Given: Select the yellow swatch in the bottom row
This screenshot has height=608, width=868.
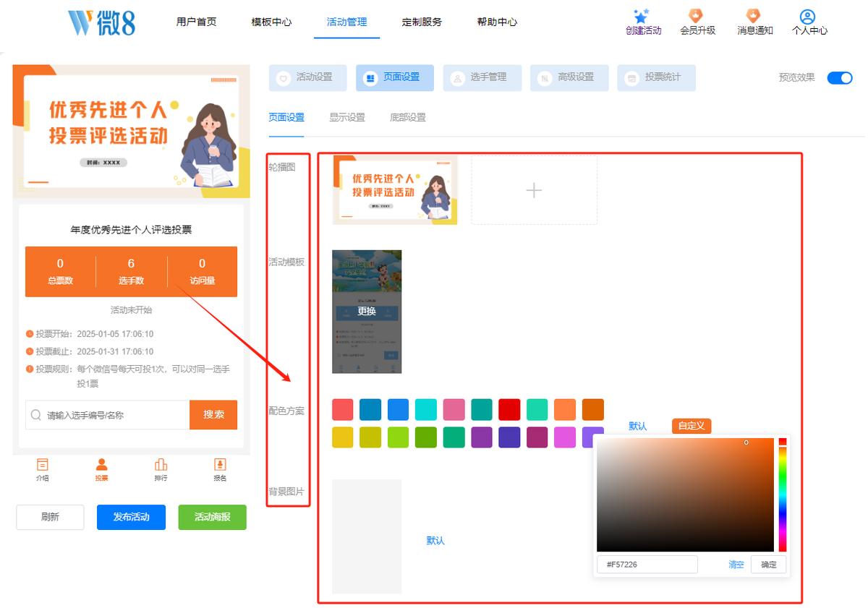Looking at the screenshot, I should pos(343,437).
